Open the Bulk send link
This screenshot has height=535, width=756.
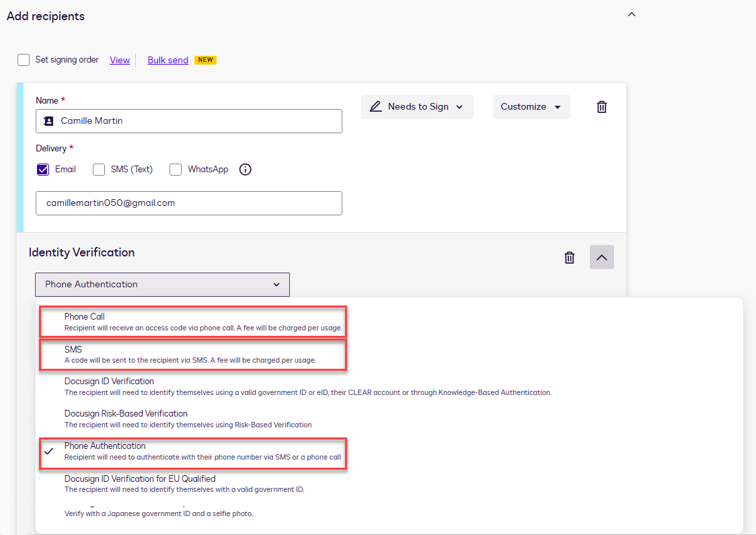(x=167, y=60)
